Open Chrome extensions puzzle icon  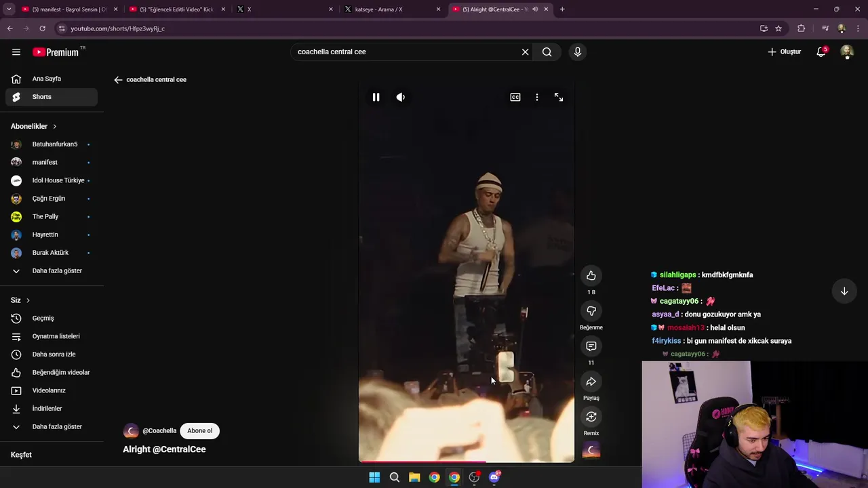coord(802,28)
